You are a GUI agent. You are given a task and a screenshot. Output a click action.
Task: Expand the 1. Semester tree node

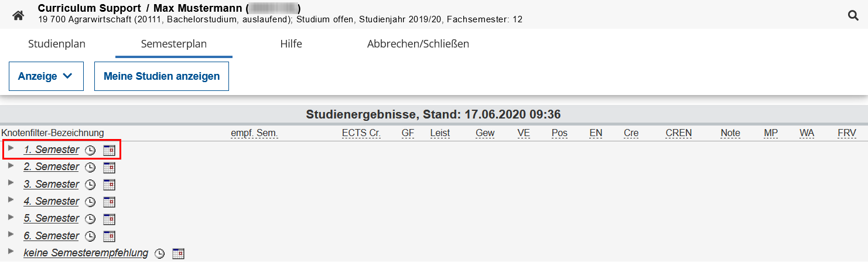(x=11, y=148)
